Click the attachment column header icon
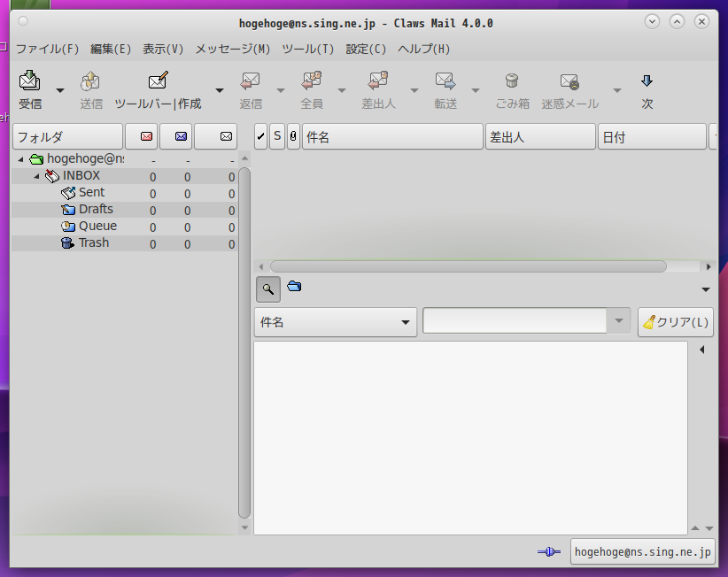Screen dimensions: 728x577 293,136
